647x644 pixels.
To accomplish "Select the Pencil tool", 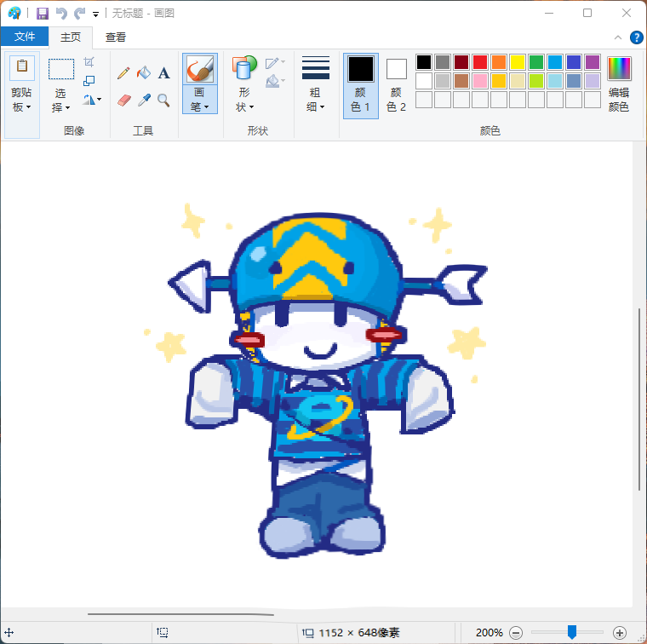I will tap(123, 73).
